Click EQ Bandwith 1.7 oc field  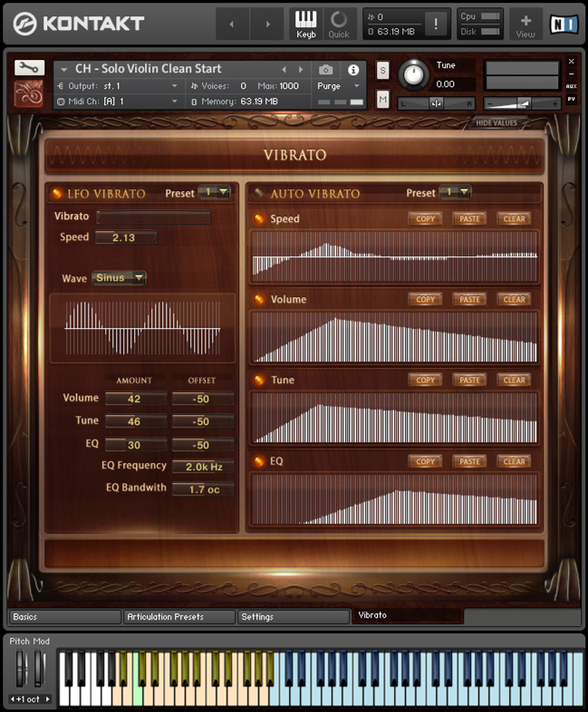(203, 489)
